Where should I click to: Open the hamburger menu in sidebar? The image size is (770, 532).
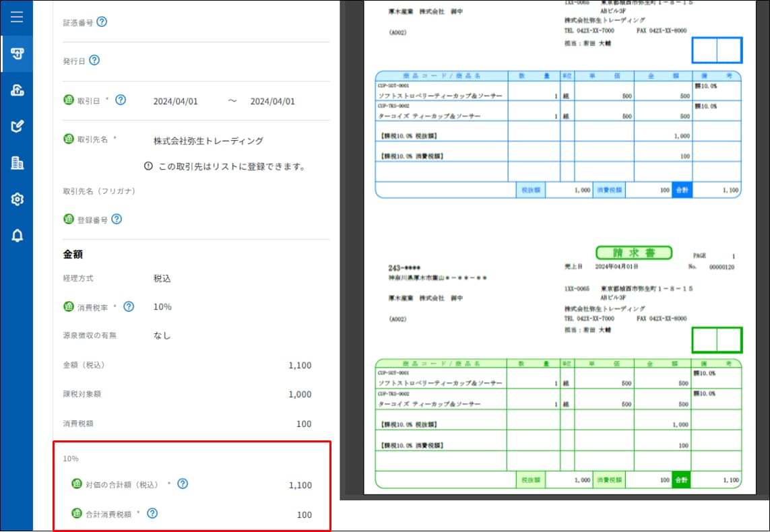(17, 18)
